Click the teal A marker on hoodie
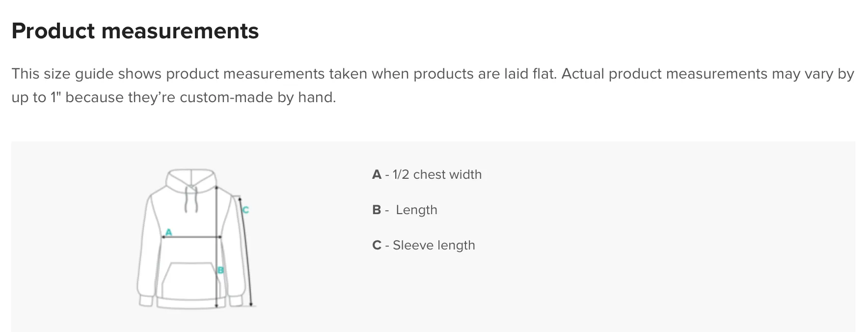The width and height of the screenshot is (868, 332). pos(168,232)
